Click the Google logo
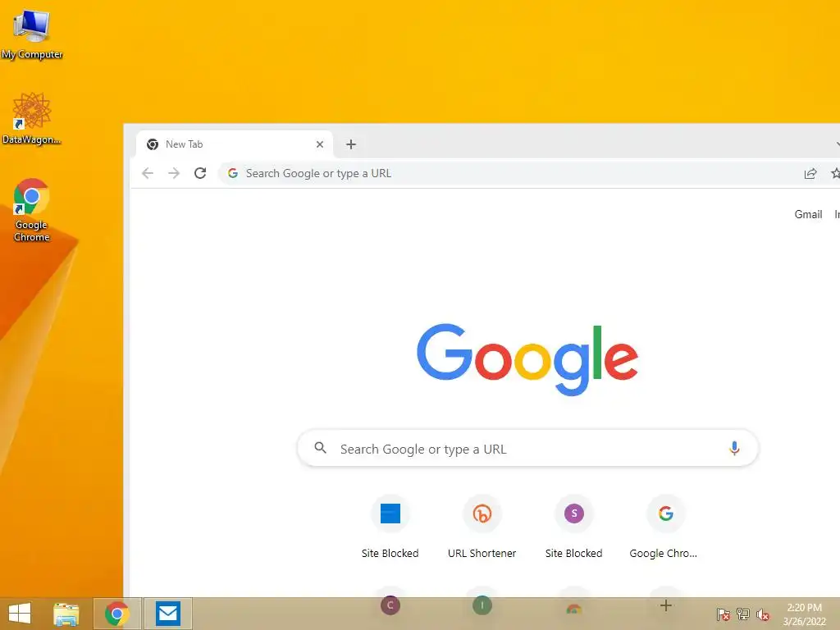The width and height of the screenshot is (840, 630). 527,359
